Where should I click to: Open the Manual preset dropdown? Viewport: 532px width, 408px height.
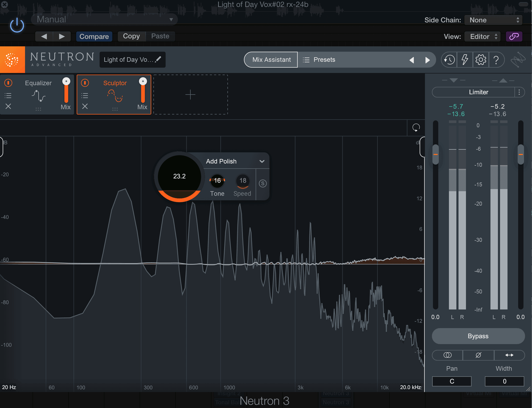[104, 19]
